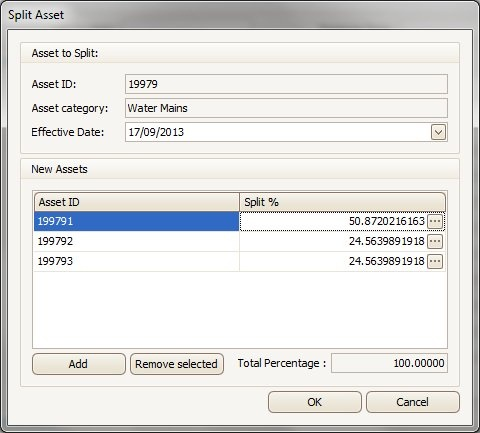This screenshot has height=433, width=480.
Task: Edit split percentage 50.8720216163 cell
Action: coord(333,221)
